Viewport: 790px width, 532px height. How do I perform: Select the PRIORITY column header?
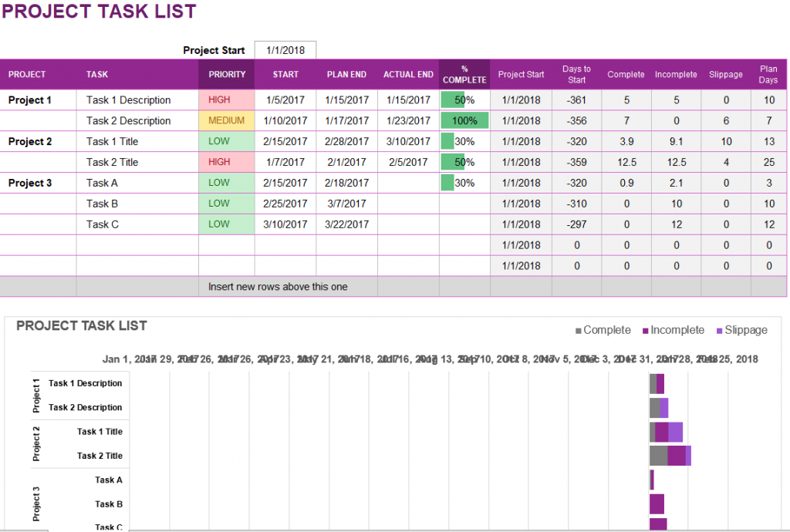[x=226, y=74]
